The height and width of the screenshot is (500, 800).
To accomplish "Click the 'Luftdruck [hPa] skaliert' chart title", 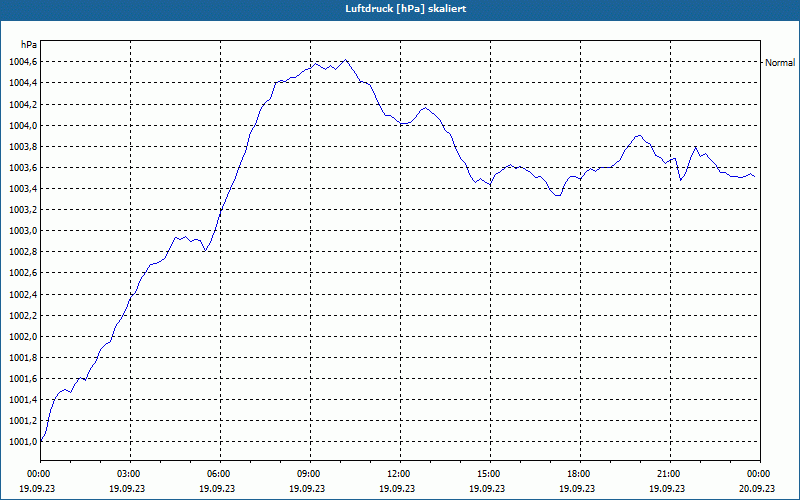I will pyautogui.click(x=406, y=9).
